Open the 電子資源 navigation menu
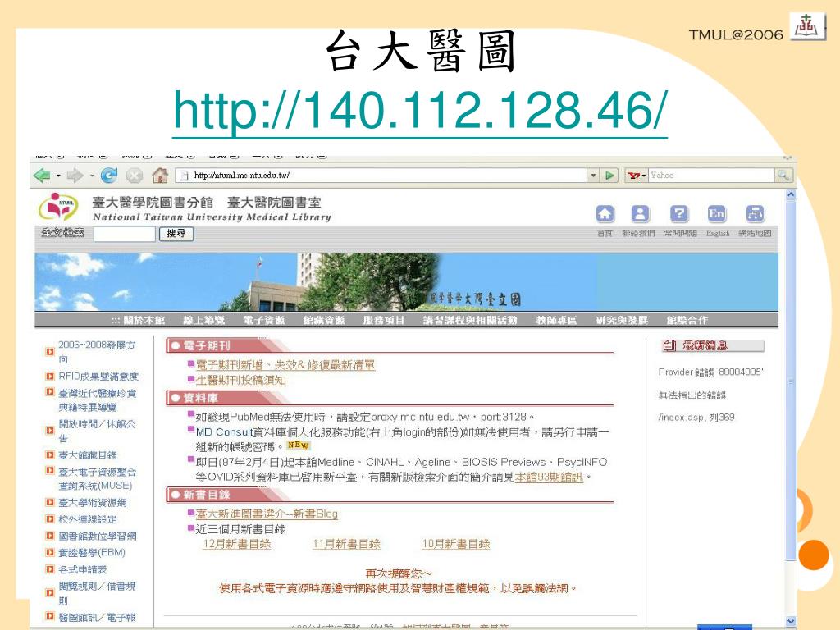The image size is (840, 630). pyautogui.click(x=264, y=321)
